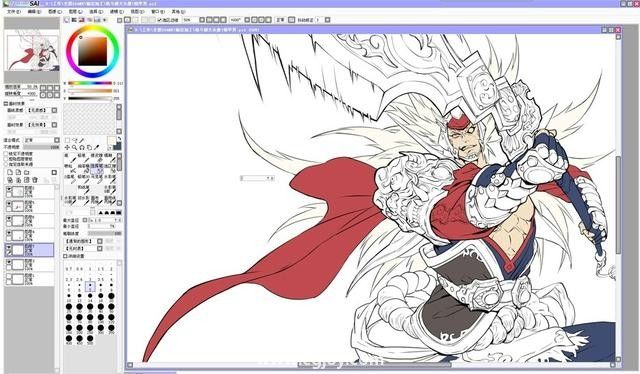Hide the highlighted layer with its eye
The width and height of the screenshot is (640, 374).
(x=9, y=247)
